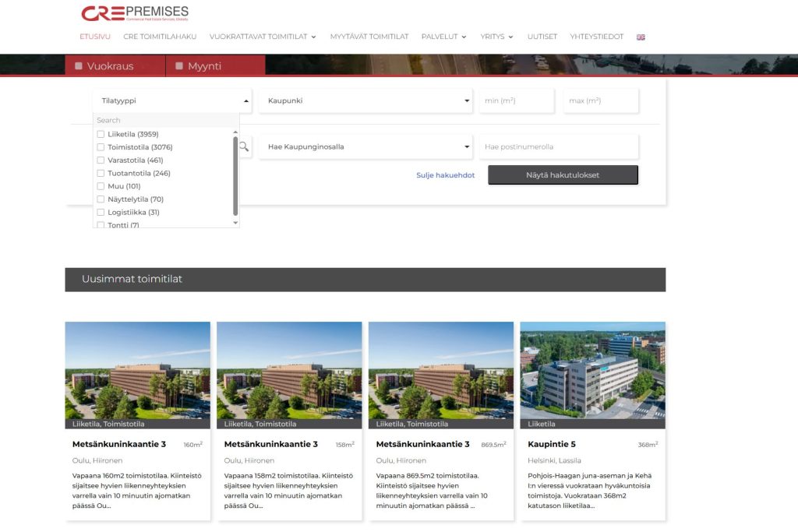This screenshot has width=798, height=532.
Task: Focus the max (m²) input field
Action: point(601,100)
